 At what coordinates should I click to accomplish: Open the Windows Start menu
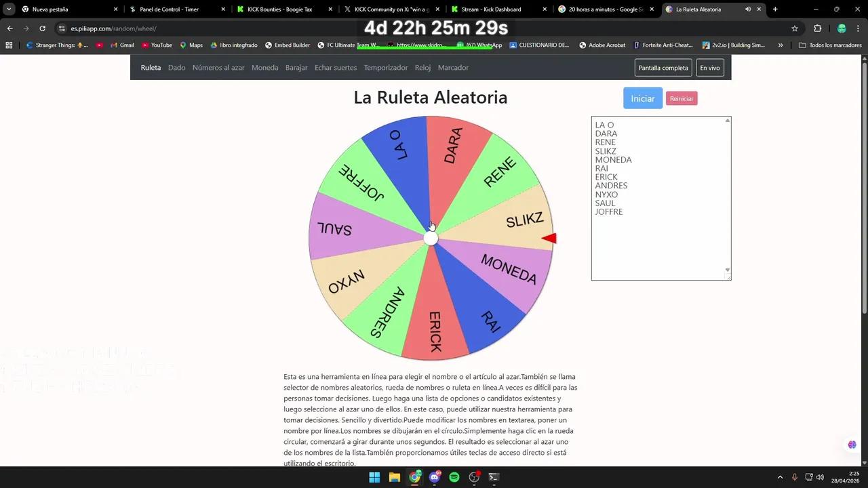pyautogui.click(x=374, y=477)
